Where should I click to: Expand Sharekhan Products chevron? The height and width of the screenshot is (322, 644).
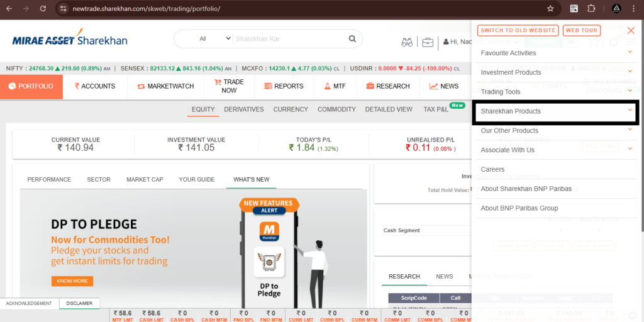630,110
